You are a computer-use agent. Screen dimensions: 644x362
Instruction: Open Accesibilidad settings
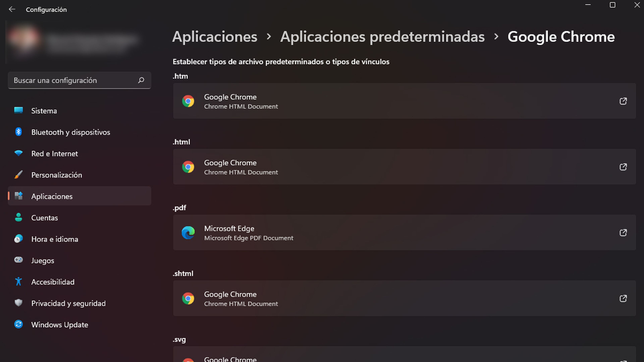tap(79, 282)
